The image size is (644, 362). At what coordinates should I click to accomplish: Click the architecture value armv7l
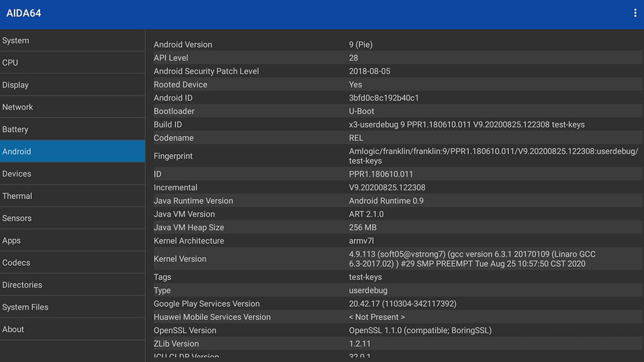pyautogui.click(x=361, y=241)
